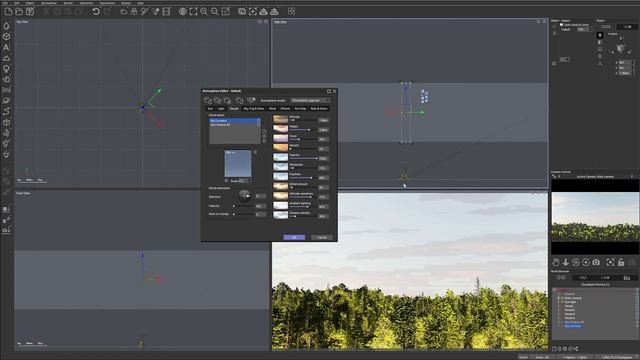Click the first icon at World Browser bottom

(554, 349)
